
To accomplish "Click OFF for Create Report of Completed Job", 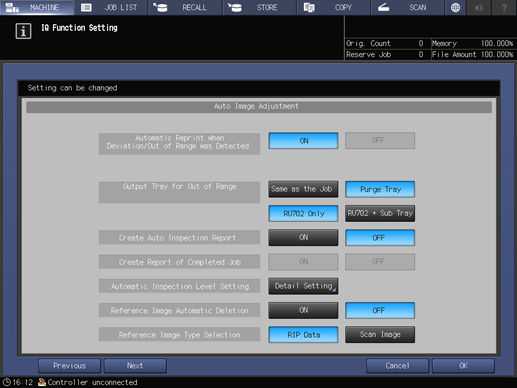I will [x=380, y=262].
